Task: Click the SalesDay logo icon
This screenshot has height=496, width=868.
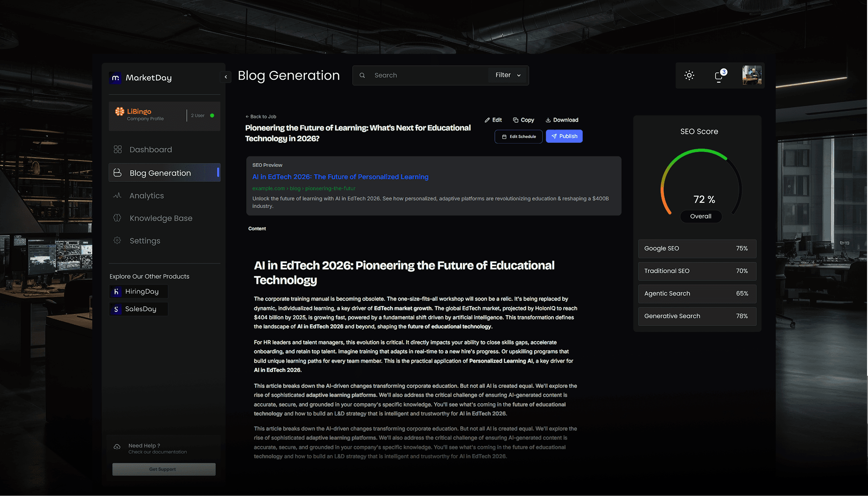Action: (116, 309)
